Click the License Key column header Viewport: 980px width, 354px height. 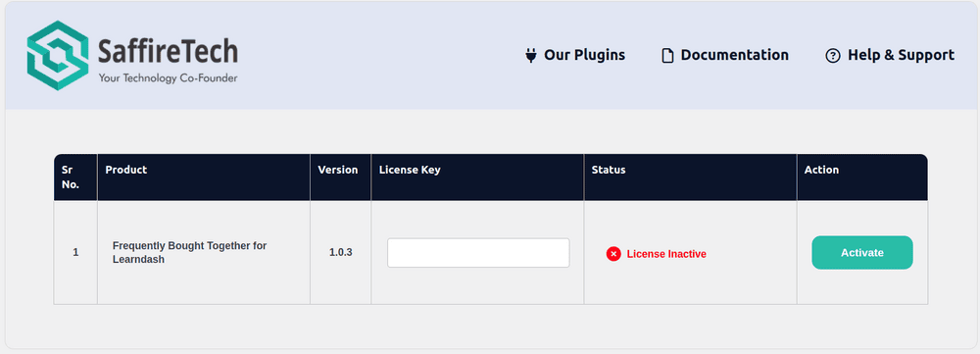coord(410,170)
